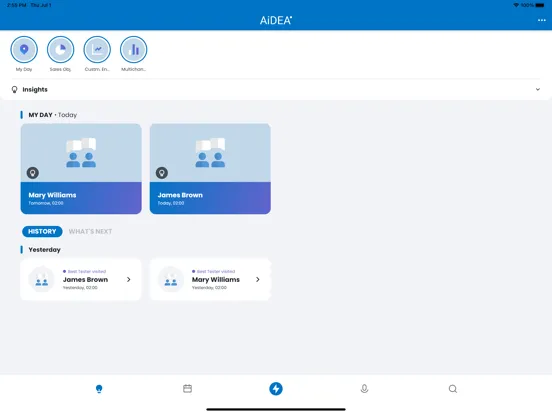Tap the lightning bolt quick action button
552x414 pixels.
click(x=276, y=389)
